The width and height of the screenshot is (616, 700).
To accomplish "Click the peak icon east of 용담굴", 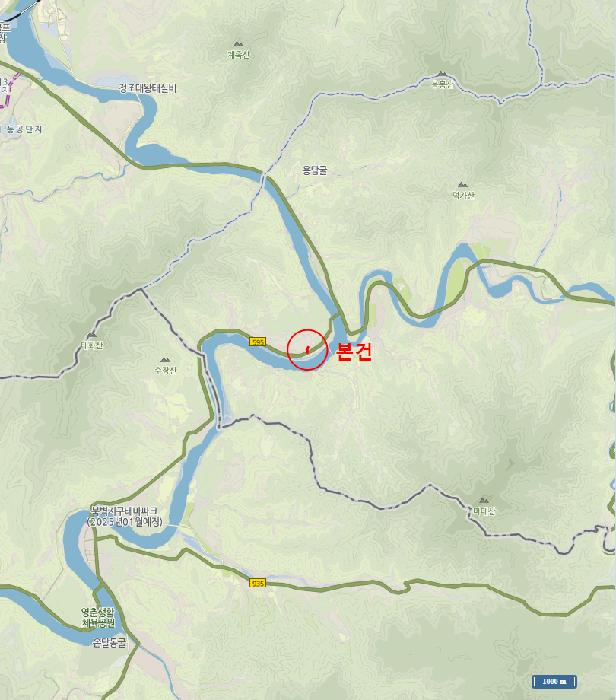I will coord(463,184).
